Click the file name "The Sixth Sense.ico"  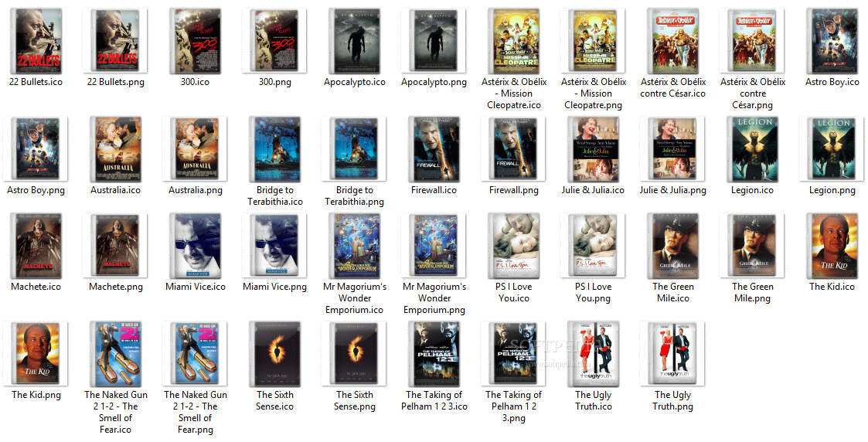pyautogui.click(x=275, y=401)
